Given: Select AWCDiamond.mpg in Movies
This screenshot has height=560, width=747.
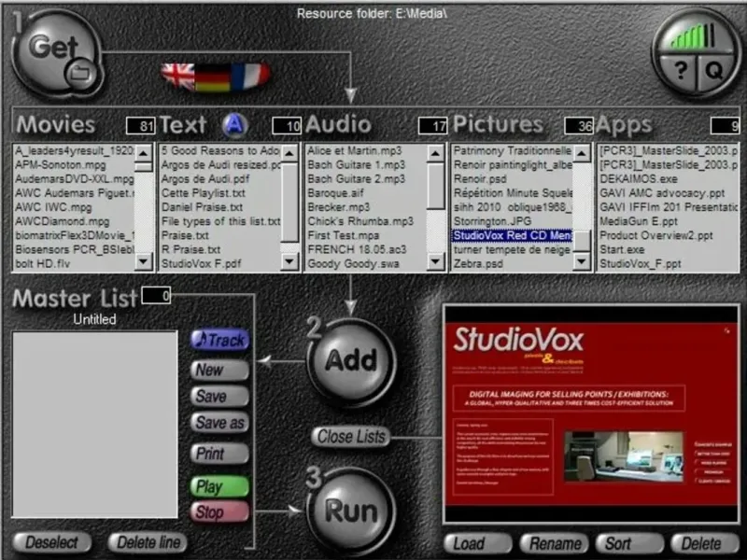Looking at the screenshot, I should pos(62,221).
